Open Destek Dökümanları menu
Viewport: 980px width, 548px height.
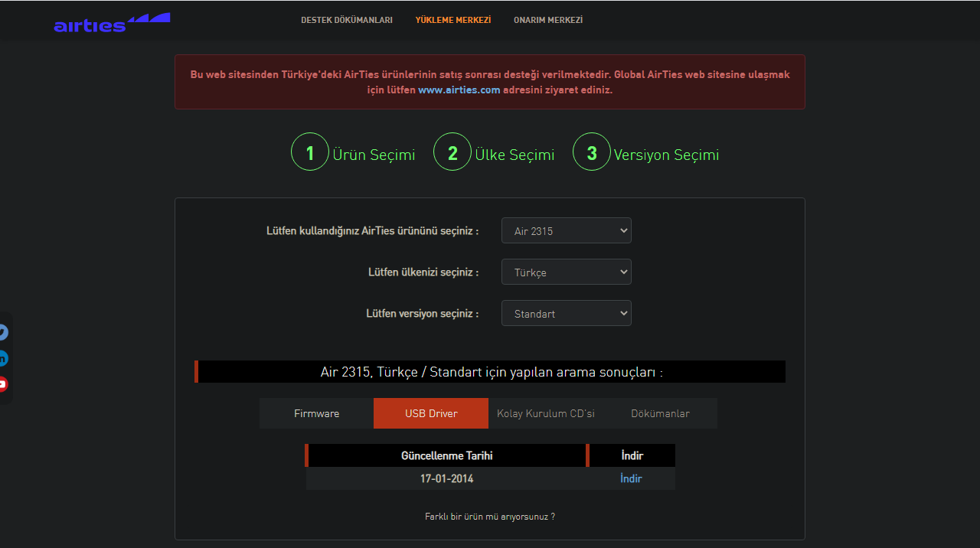point(347,20)
